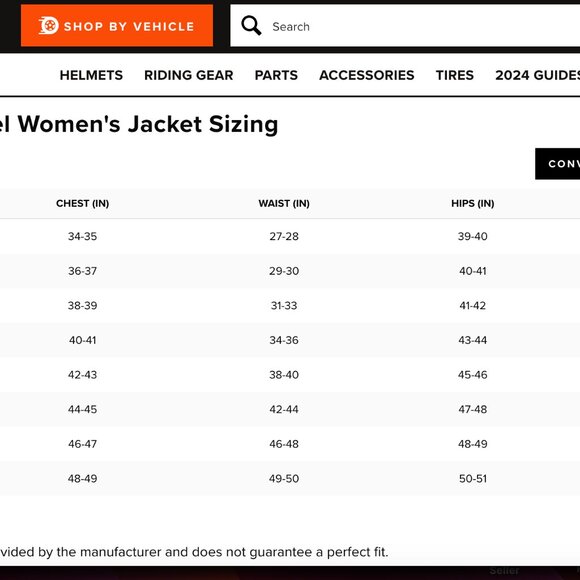Image resolution: width=580 pixels, height=580 pixels.
Task: Select hips value 47-48
Action: tap(473, 409)
